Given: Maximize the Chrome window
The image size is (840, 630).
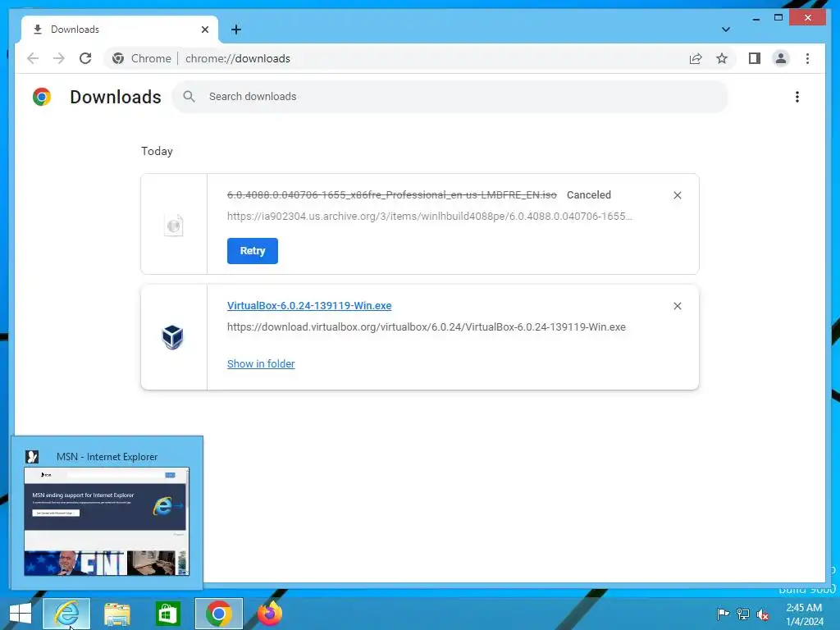Looking at the screenshot, I should pos(778,18).
